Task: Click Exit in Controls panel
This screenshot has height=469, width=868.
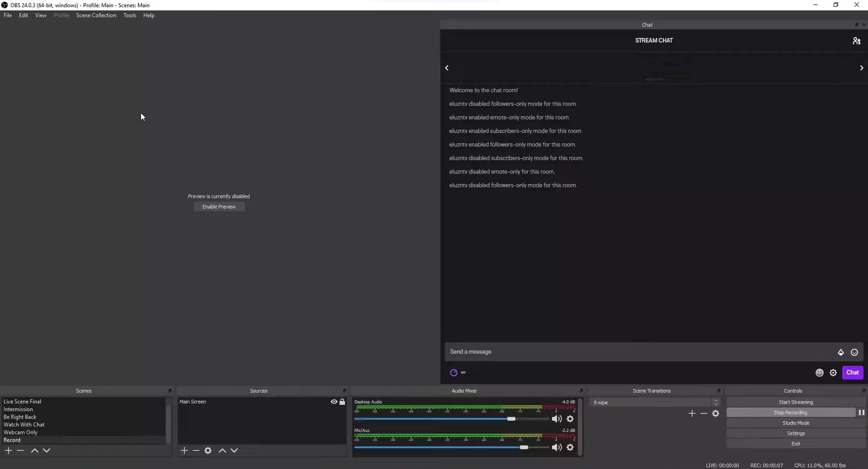Action: click(796, 444)
